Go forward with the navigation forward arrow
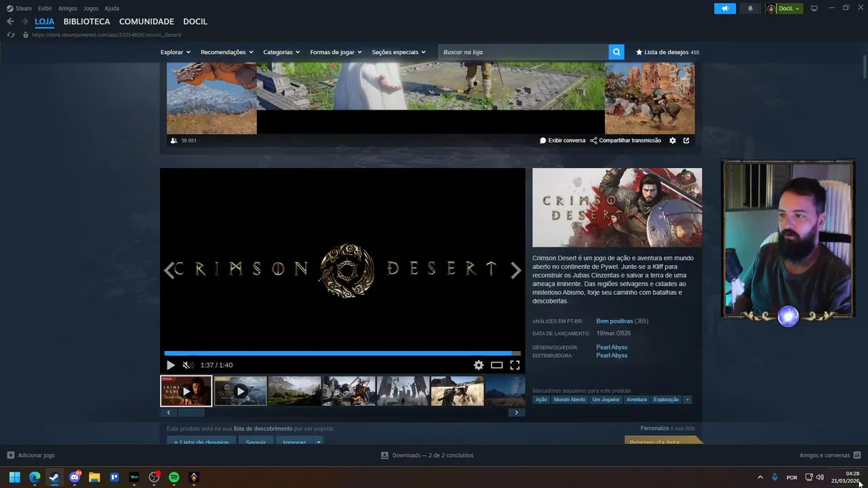 click(24, 22)
